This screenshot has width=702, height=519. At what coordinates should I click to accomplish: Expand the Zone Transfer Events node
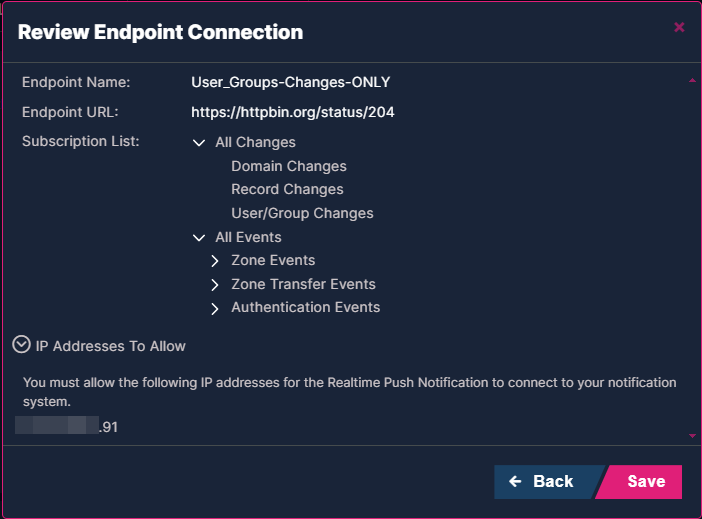(215, 285)
